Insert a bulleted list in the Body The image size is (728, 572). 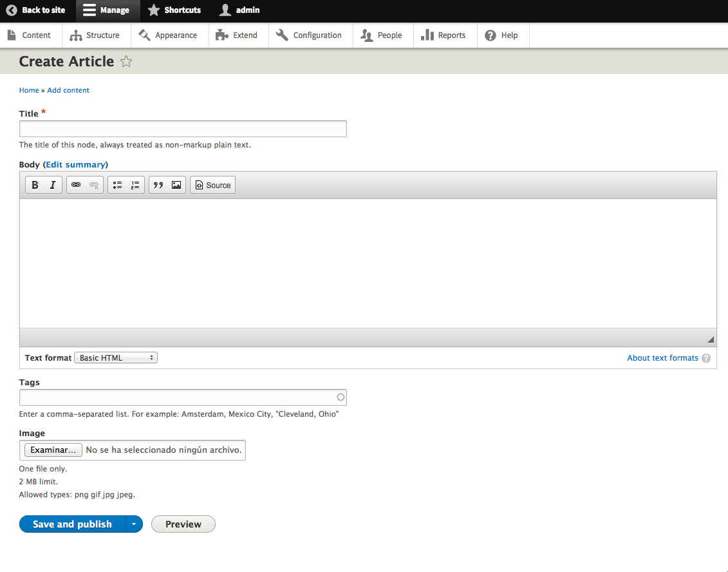(117, 185)
